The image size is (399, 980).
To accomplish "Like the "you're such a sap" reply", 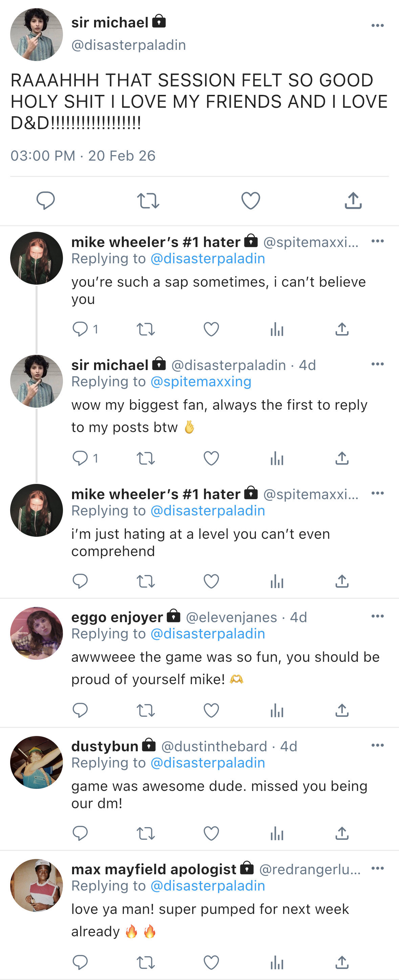I will (x=211, y=329).
